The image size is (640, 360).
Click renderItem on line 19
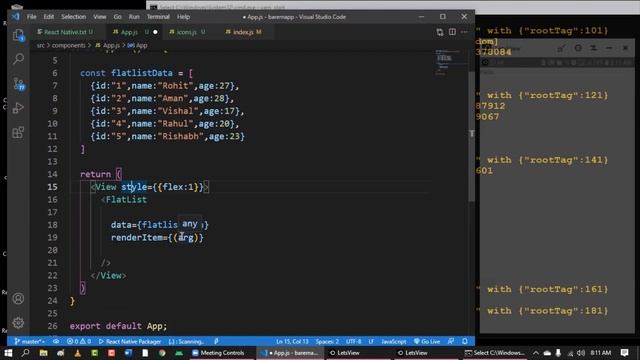coord(136,238)
